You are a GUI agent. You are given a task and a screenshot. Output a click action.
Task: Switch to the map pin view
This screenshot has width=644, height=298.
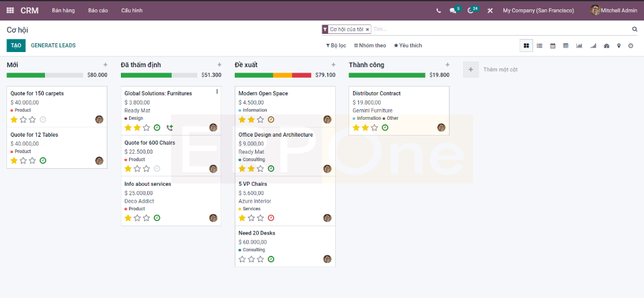(618, 46)
